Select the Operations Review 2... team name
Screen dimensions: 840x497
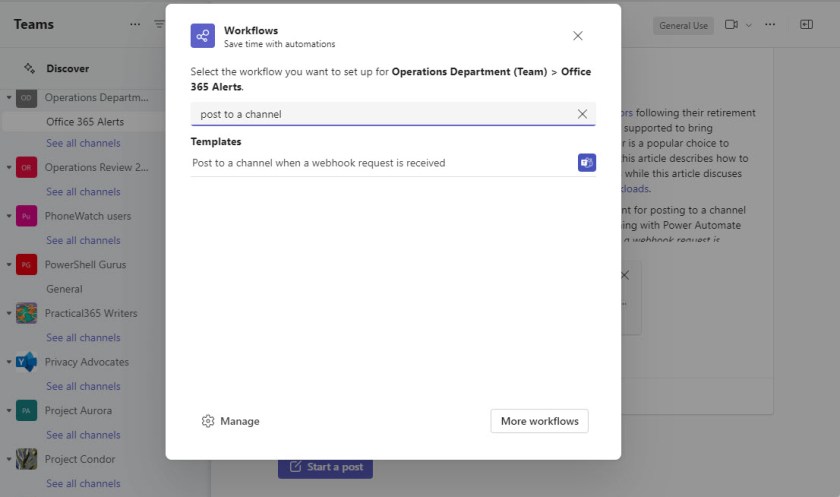pos(96,168)
